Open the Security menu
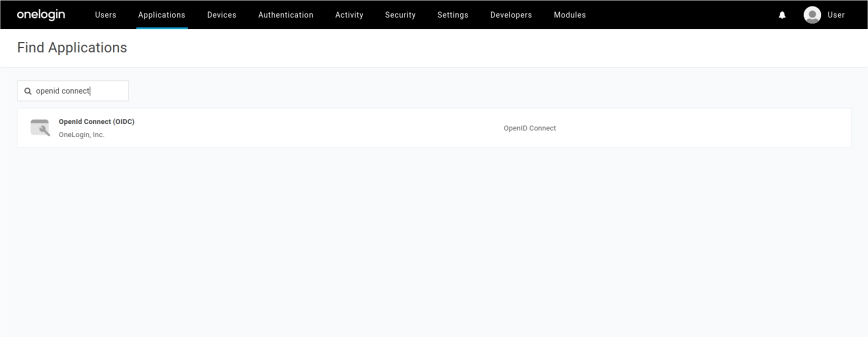 click(400, 15)
